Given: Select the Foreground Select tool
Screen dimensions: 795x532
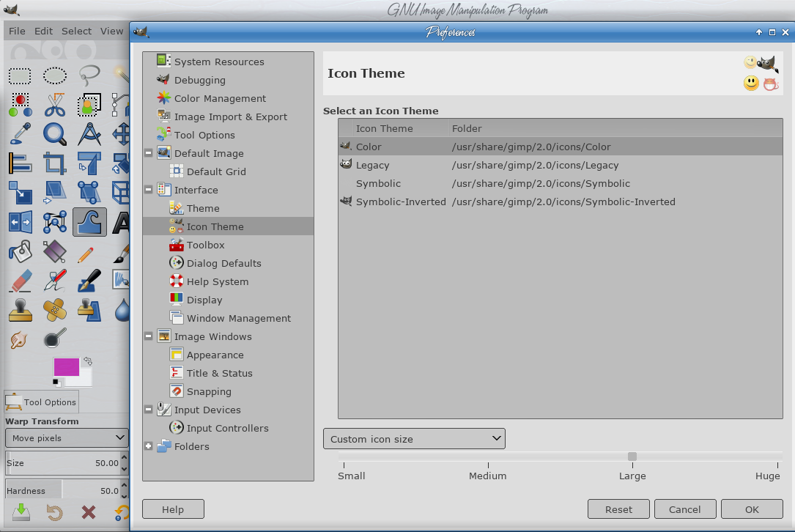Looking at the screenshot, I should pos(89,105).
